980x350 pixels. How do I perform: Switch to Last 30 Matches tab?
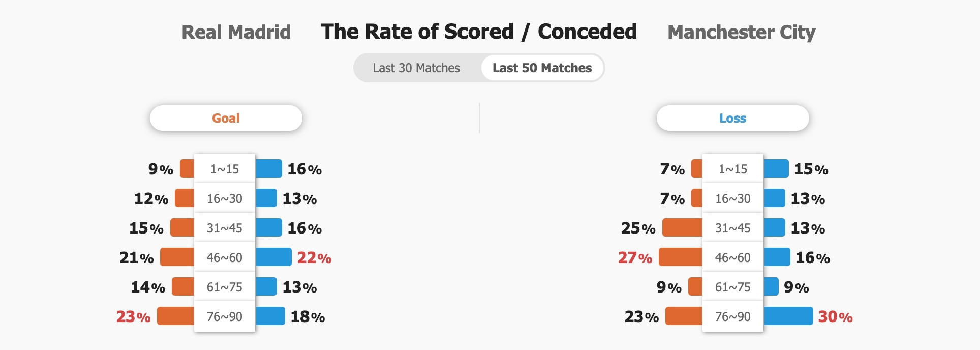(416, 68)
